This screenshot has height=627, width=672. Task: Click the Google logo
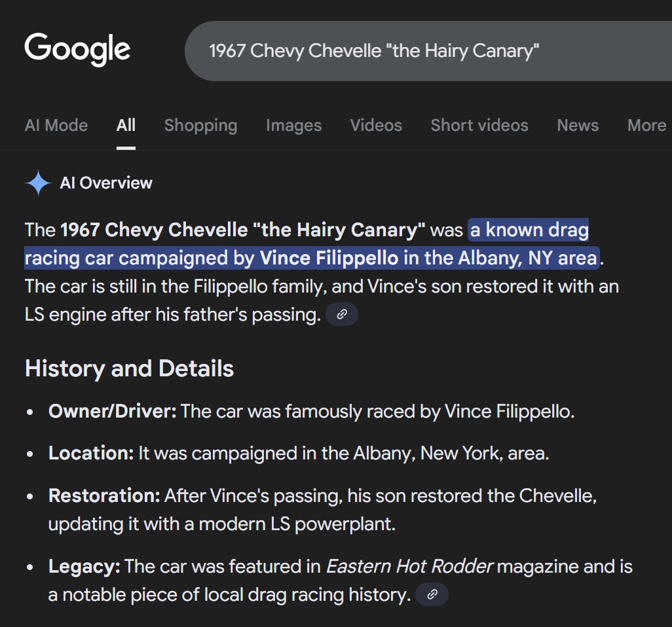77,50
